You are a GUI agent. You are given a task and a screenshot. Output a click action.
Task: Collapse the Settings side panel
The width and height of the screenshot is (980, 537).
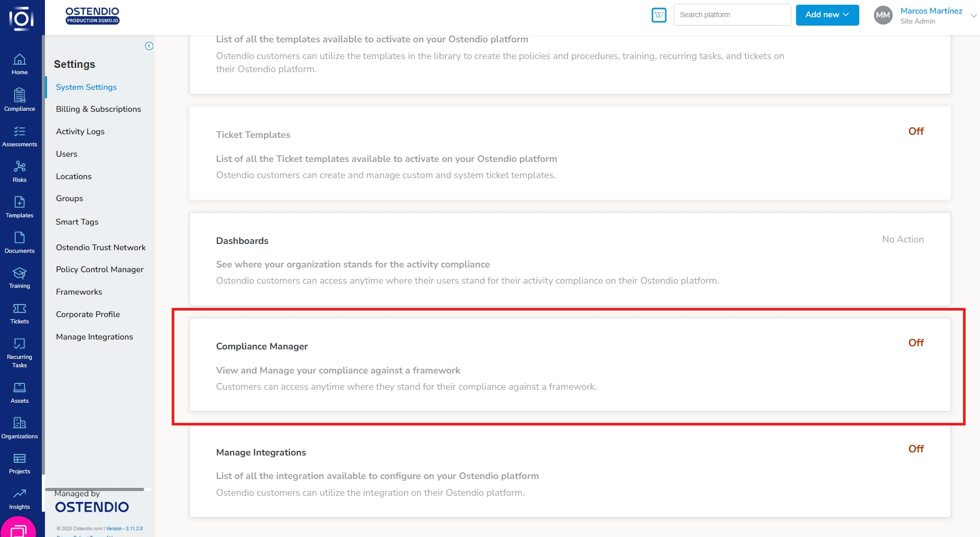pyautogui.click(x=149, y=46)
